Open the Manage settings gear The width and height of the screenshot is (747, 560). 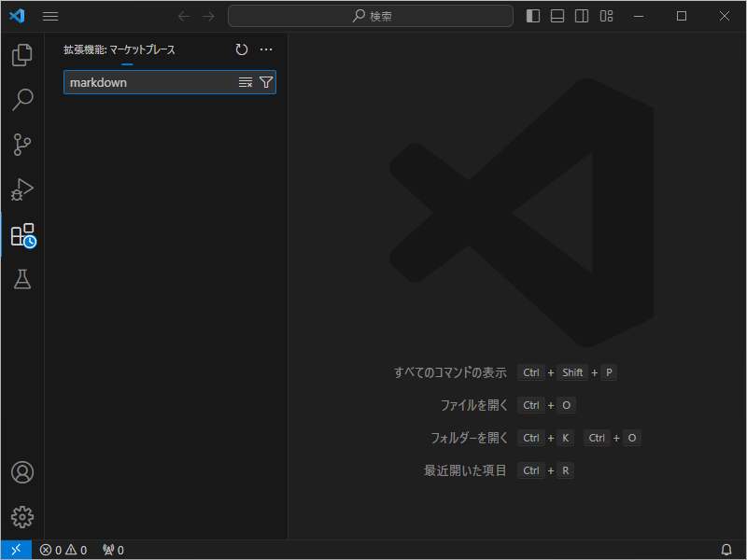click(21, 516)
